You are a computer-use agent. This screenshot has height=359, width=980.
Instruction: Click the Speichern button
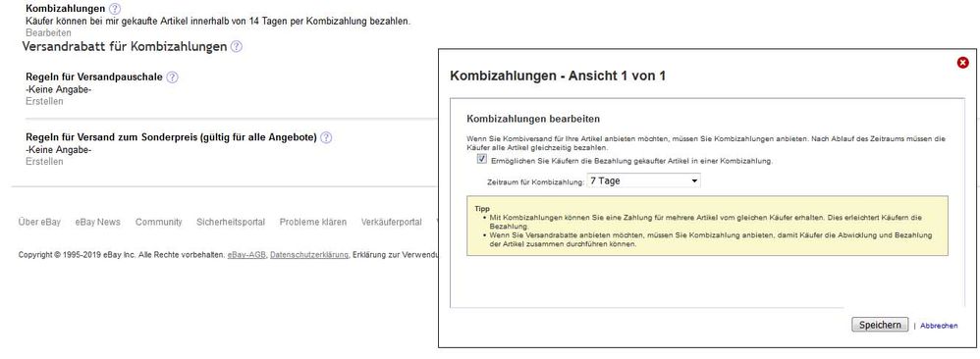(880, 325)
